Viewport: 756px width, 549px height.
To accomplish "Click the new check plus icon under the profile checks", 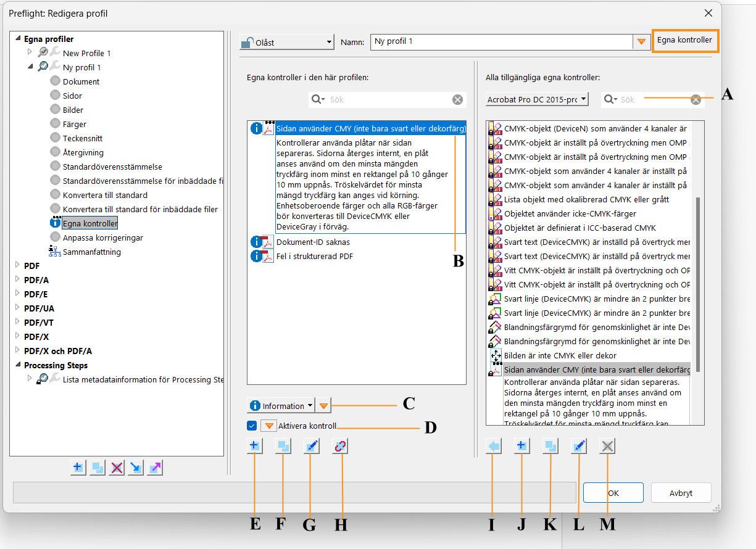I will click(x=254, y=446).
